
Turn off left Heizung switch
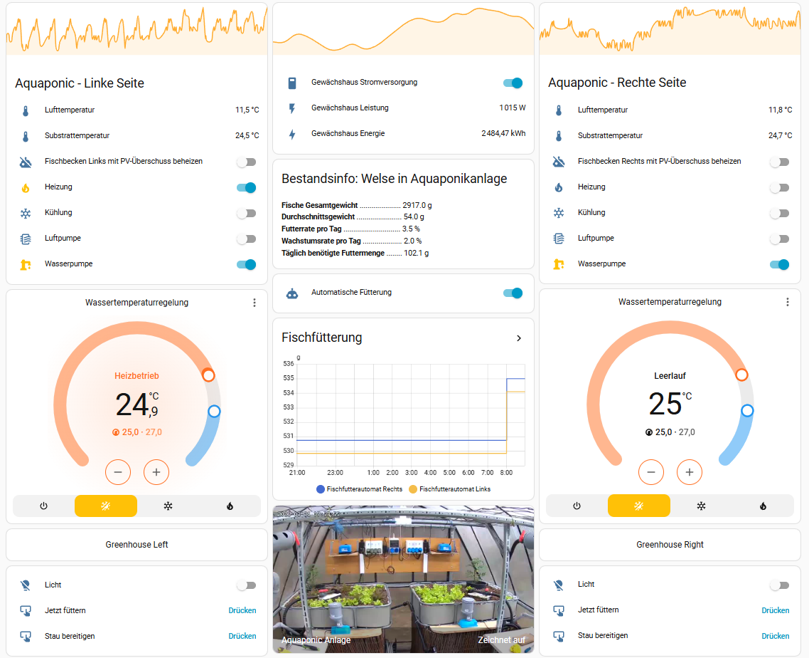click(x=247, y=188)
